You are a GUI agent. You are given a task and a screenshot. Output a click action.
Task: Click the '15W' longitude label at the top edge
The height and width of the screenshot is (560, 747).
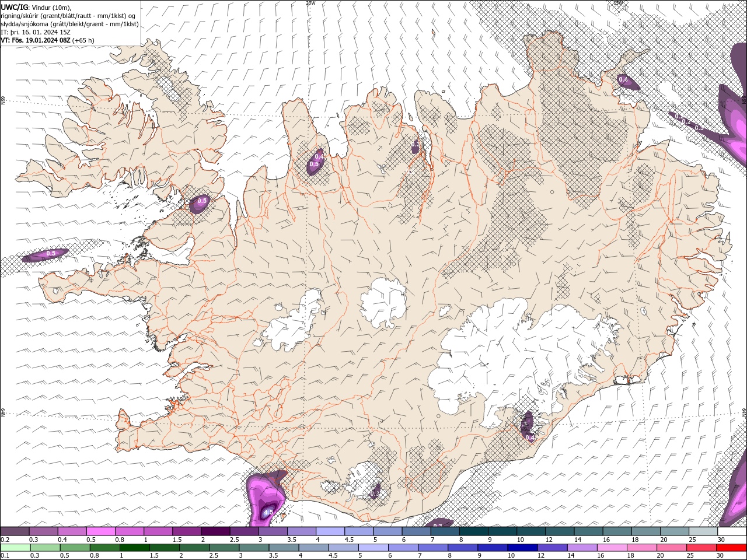618,2
